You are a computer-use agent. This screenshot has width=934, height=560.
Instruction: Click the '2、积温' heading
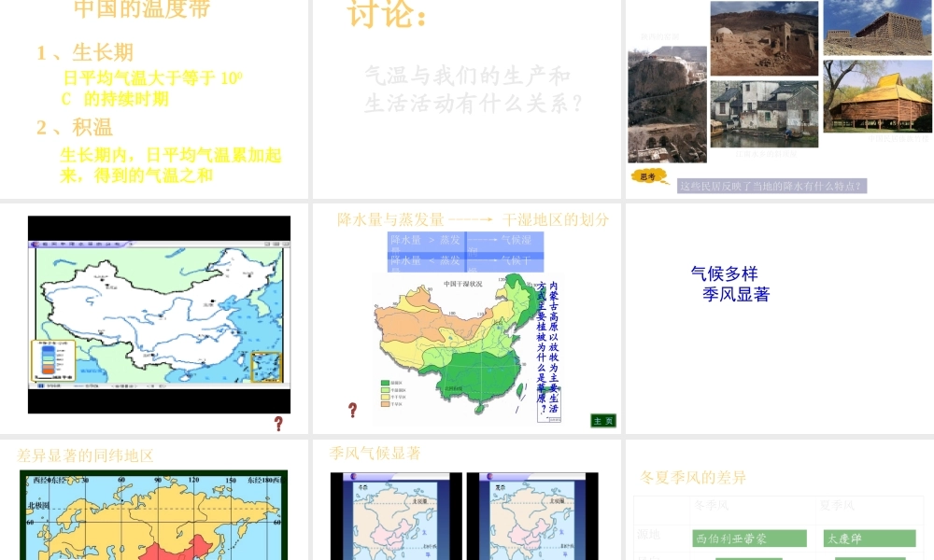[x=75, y=127]
